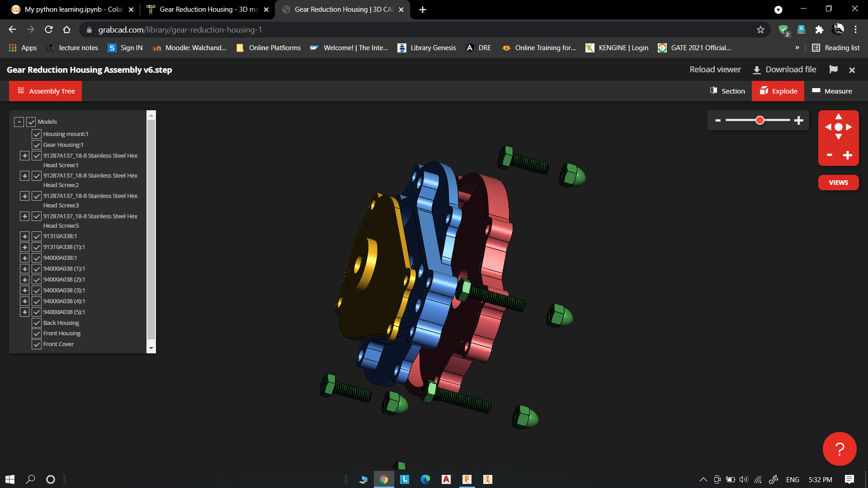Uncheck the Housing mount:1 checkbox
This screenshot has height=488, width=868.
37,134
